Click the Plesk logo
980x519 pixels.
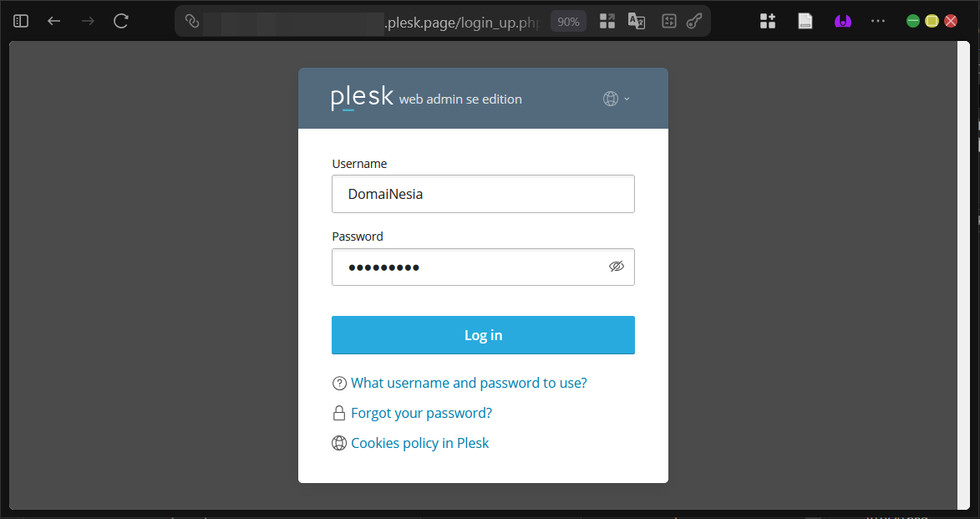tap(361, 96)
